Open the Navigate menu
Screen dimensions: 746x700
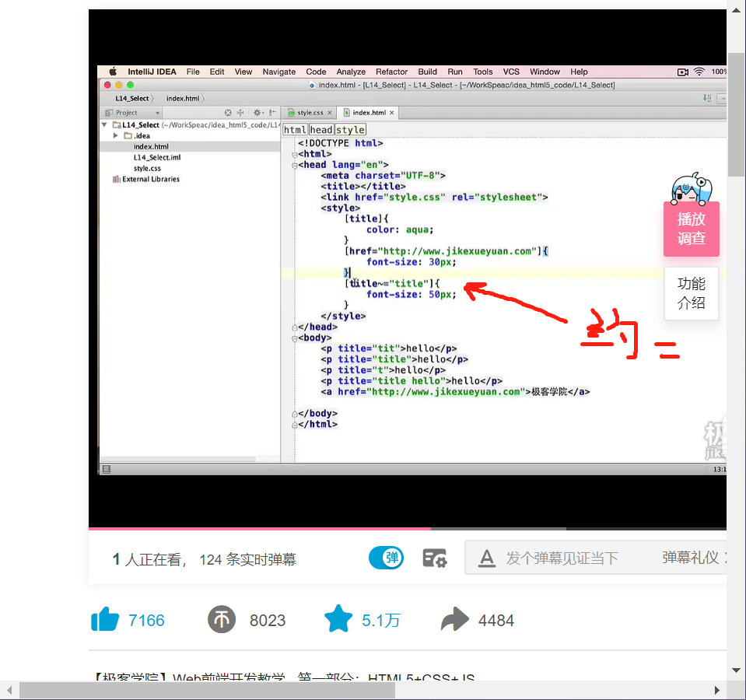tap(278, 72)
